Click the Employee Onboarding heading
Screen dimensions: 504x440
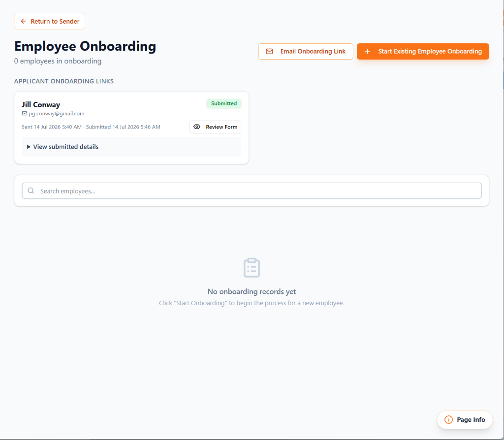click(85, 46)
